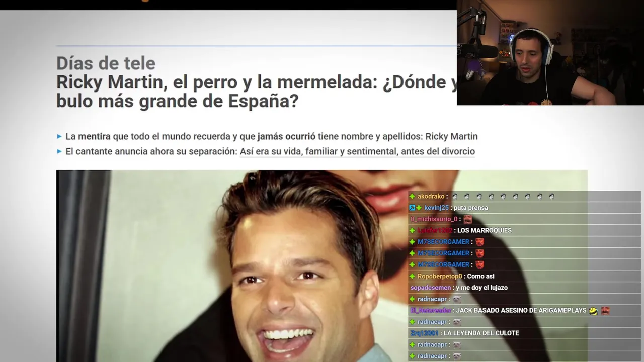Click the message 'LA LEYENDA DEL CULOTE'
This screenshot has width=644, height=362.
pos(481,333)
